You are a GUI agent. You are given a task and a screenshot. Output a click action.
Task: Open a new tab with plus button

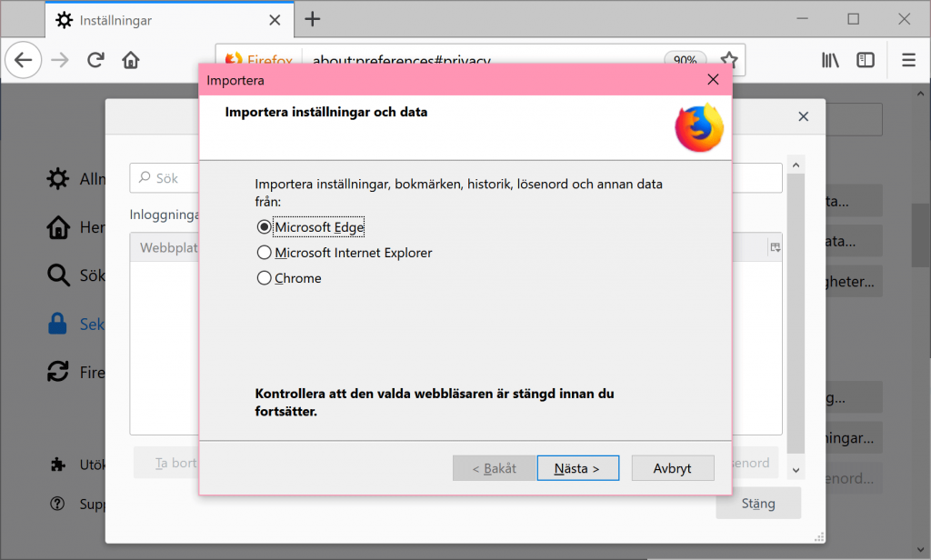click(313, 20)
